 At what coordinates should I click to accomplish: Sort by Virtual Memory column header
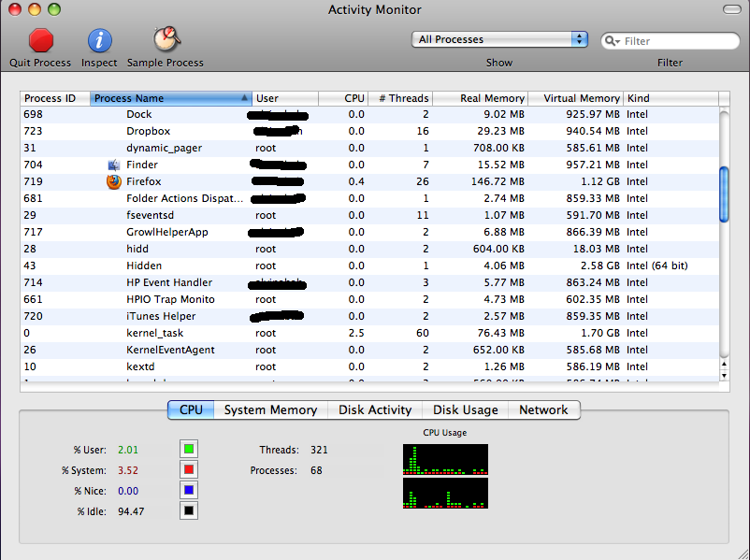click(575, 98)
